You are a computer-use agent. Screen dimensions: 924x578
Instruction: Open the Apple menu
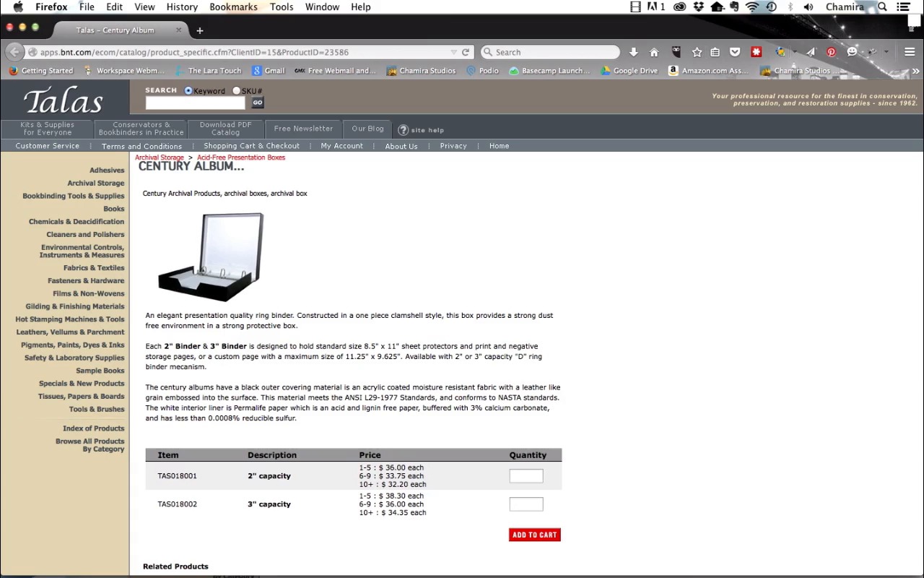coord(17,7)
